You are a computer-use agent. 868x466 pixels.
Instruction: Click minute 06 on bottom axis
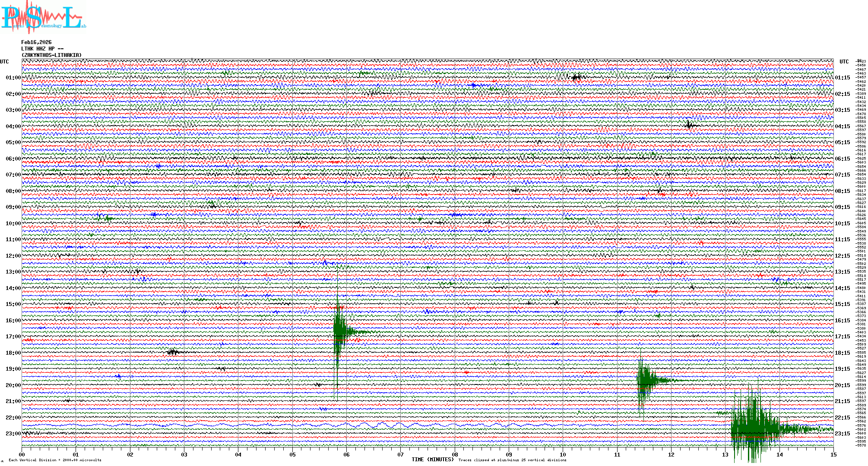tap(346, 455)
